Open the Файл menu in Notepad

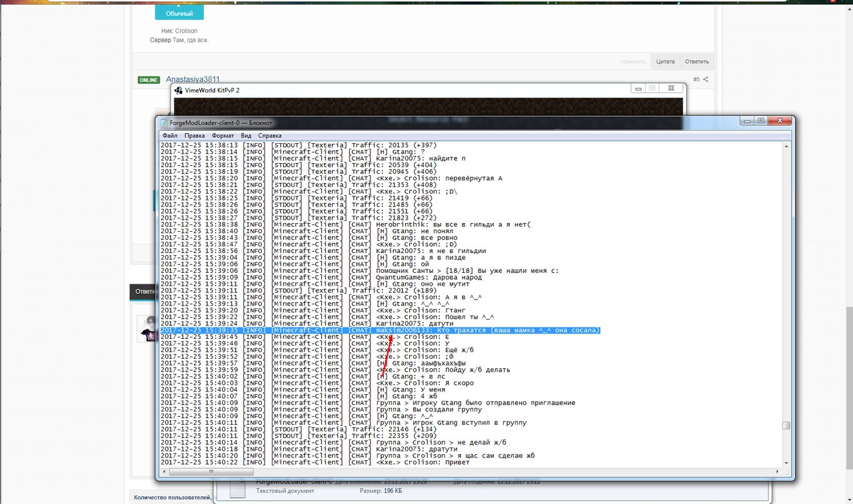coord(169,136)
